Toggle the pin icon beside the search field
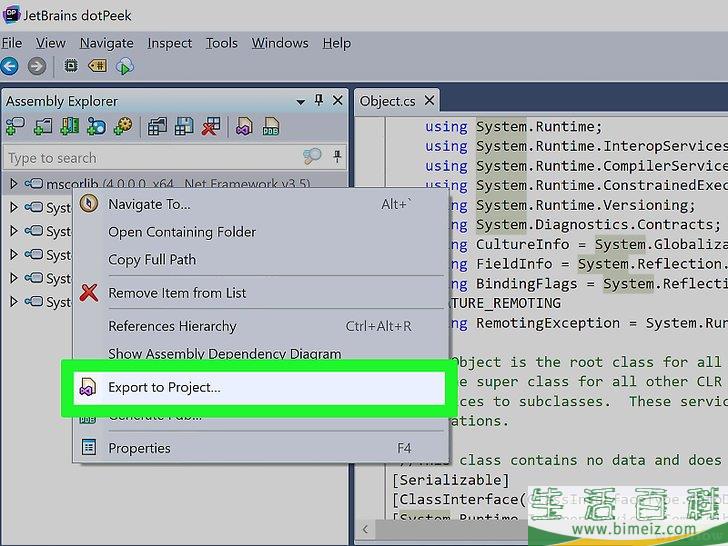Viewport: 728px width, 546px height. point(338,156)
